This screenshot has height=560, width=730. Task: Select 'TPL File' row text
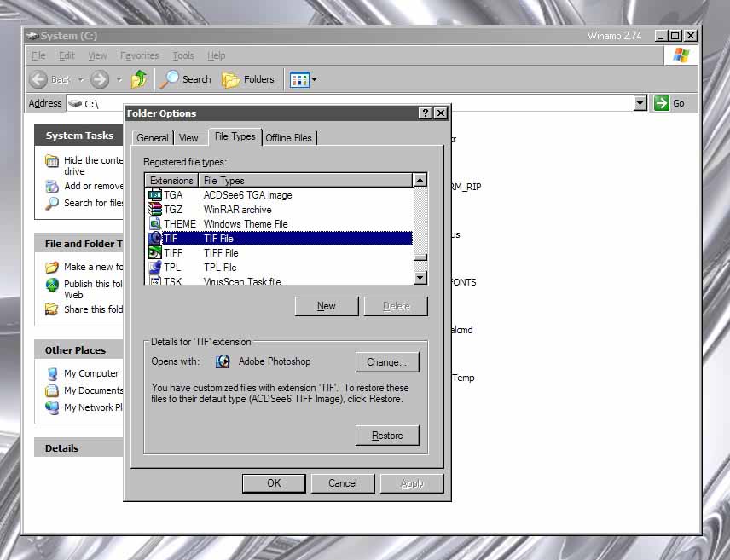pyautogui.click(x=220, y=267)
